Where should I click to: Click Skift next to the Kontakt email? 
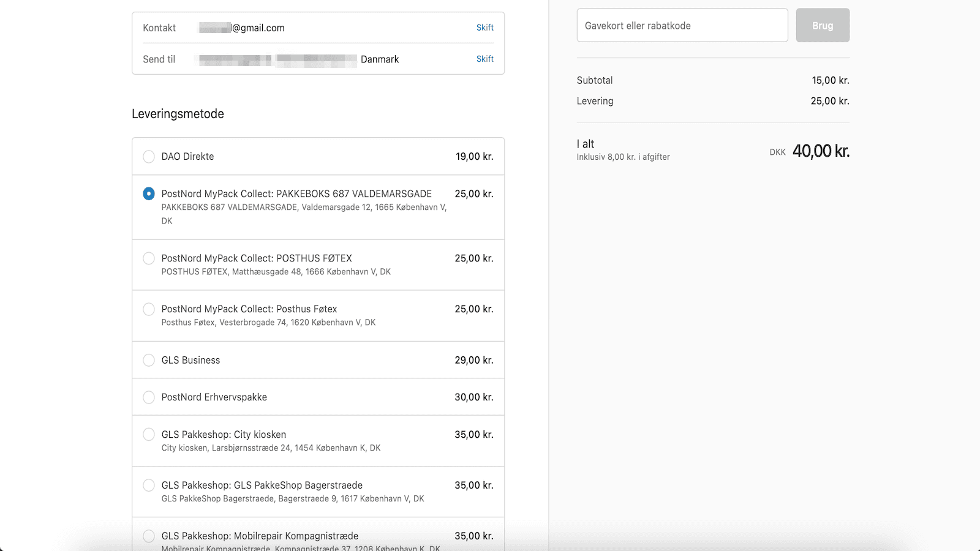point(484,28)
